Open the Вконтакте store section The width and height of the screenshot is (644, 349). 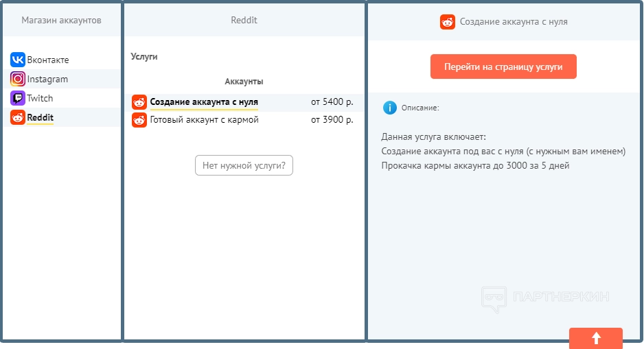coord(48,60)
